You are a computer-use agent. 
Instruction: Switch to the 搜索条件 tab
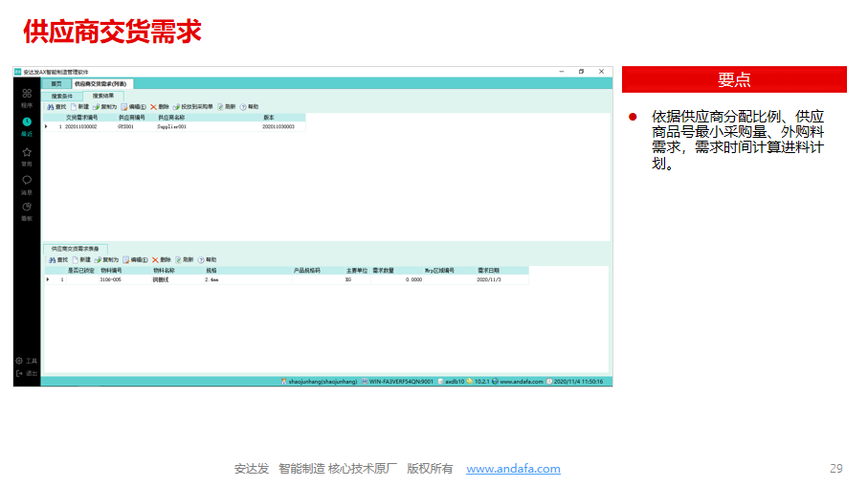coord(62,96)
